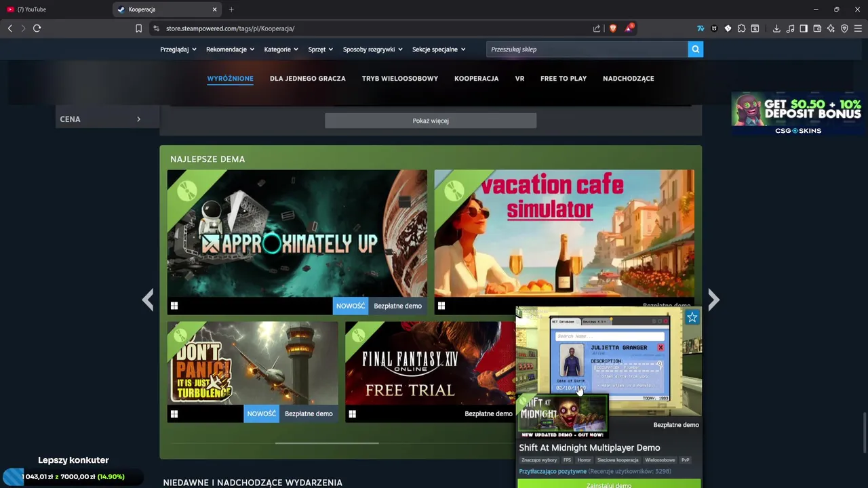
Task: Click the Horror tag
Action: pos(584,460)
